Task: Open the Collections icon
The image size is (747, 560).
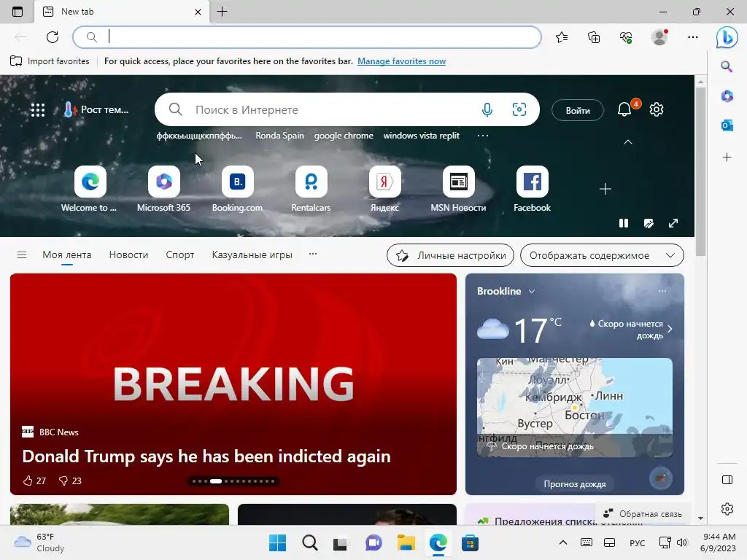Action: coord(594,36)
